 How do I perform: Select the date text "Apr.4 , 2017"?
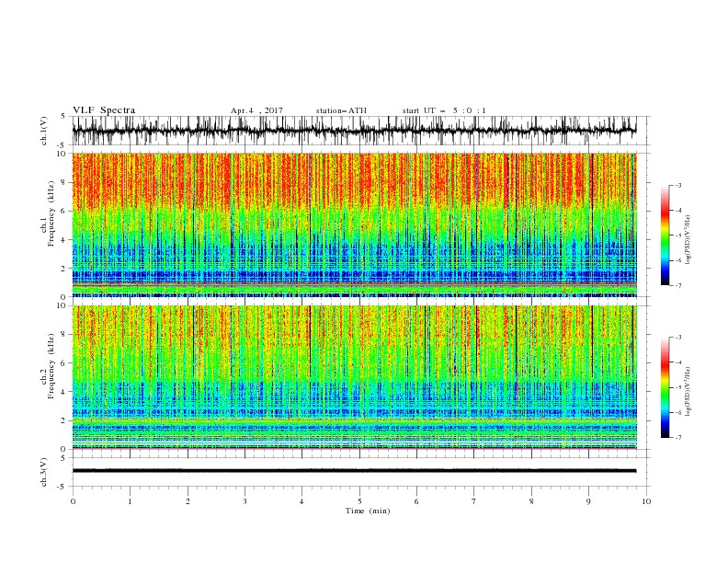click(256, 110)
